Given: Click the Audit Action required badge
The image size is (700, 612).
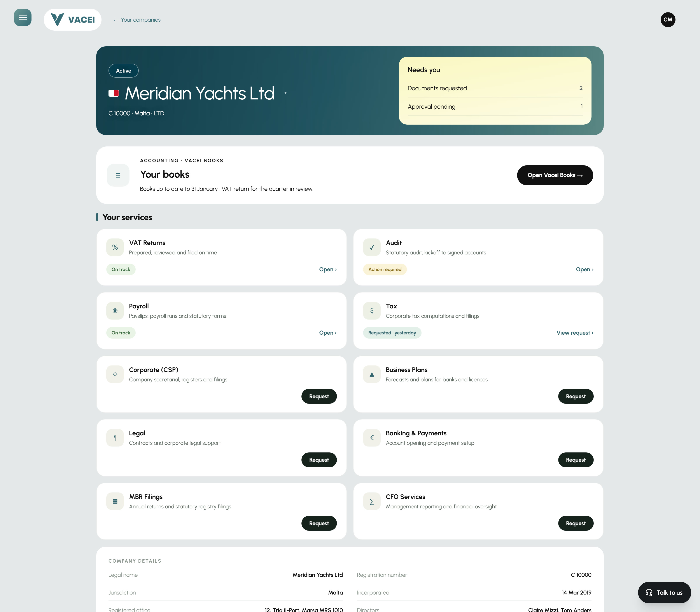Looking at the screenshot, I should coord(385,269).
